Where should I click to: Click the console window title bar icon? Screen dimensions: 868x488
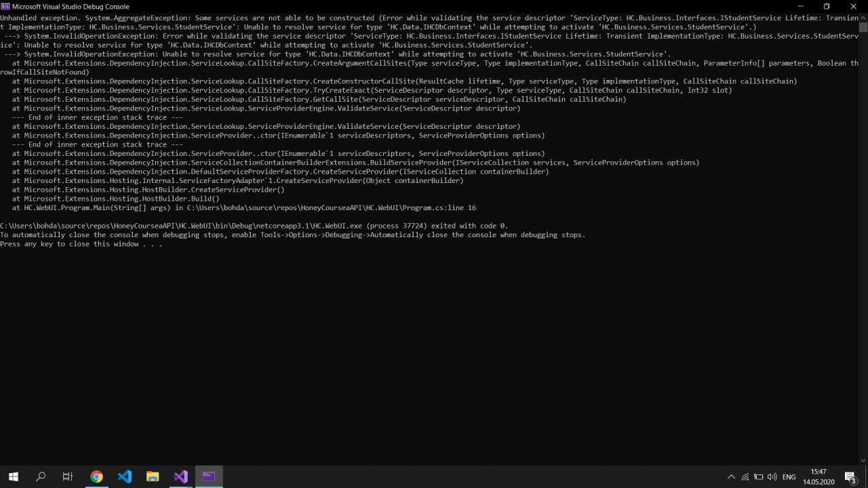click(x=5, y=6)
